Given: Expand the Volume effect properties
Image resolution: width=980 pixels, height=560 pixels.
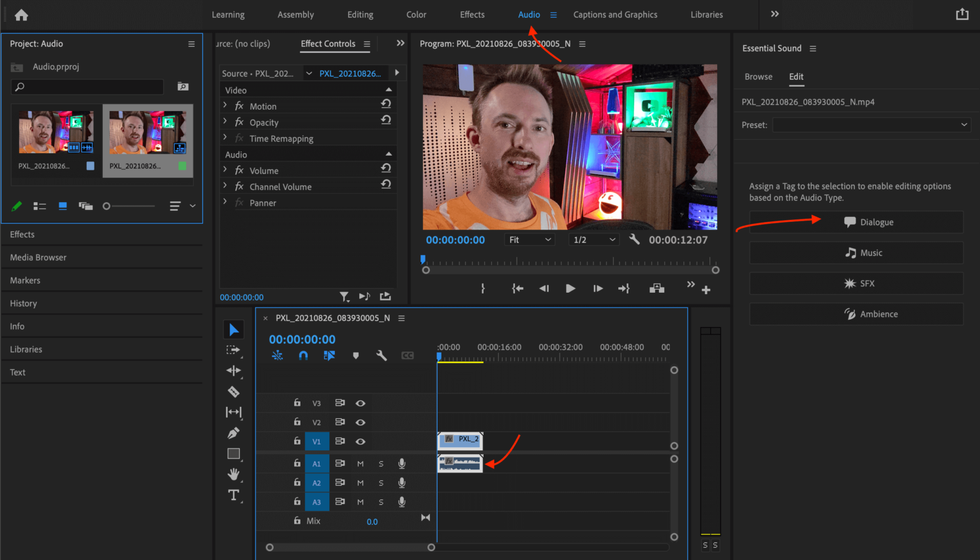Looking at the screenshot, I should [x=225, y=170].
